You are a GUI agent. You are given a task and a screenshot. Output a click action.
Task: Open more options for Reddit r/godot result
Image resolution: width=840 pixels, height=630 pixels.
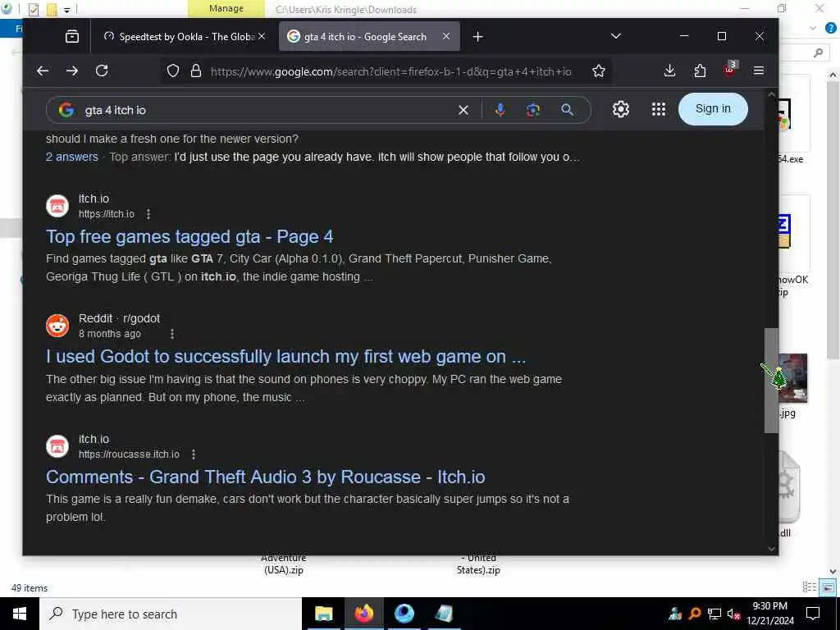[172, 334]
